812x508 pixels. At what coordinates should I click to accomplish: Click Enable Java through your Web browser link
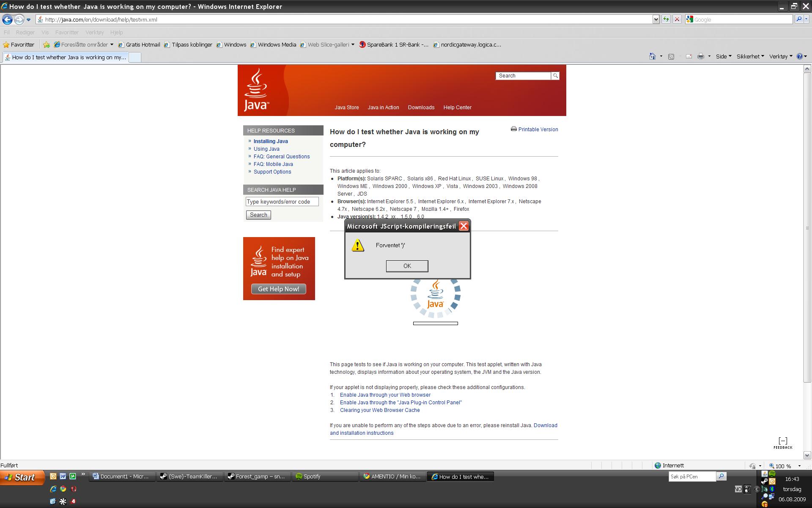[x=385, y=395]
